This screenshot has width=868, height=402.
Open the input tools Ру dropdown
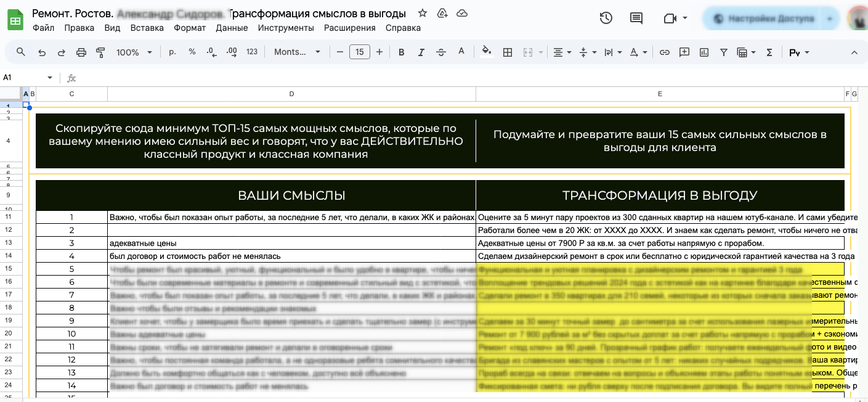click(x=799, y=52)
